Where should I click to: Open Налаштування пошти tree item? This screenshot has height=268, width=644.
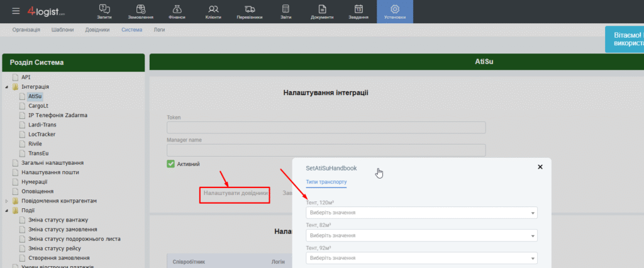click(50, 172)
